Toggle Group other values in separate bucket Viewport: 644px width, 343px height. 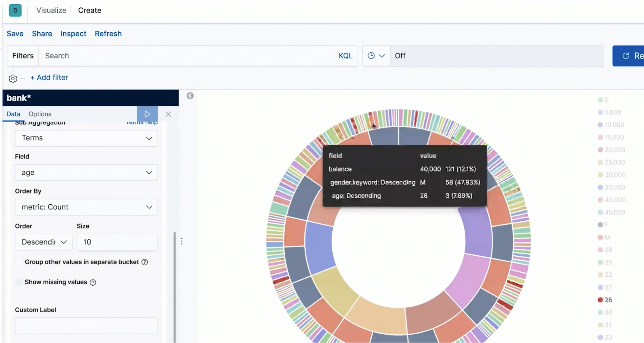tap(19, 262)
